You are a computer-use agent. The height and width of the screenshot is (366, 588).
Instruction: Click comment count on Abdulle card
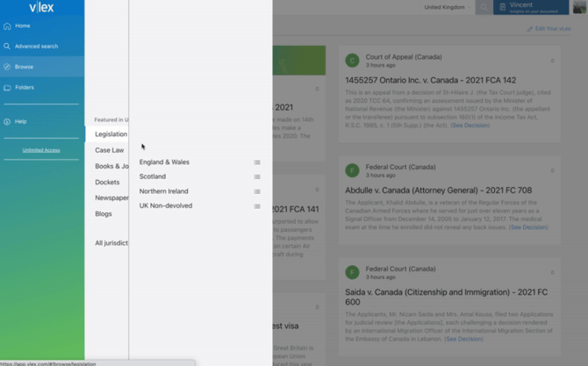tap(552, 171)
